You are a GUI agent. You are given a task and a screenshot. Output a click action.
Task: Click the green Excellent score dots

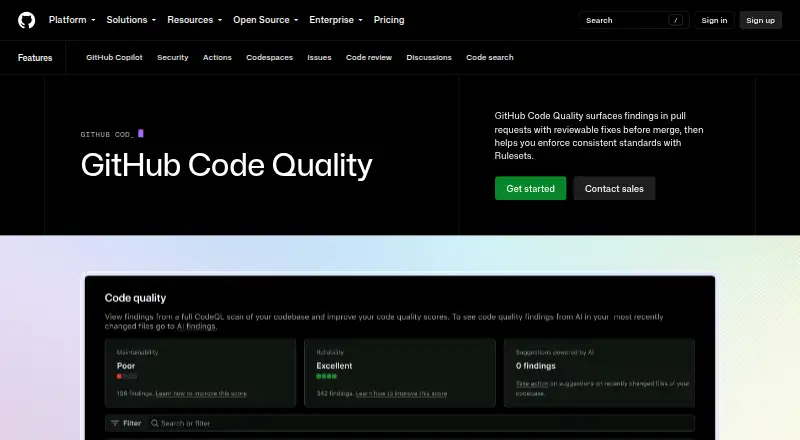click(x=327, y=376)
